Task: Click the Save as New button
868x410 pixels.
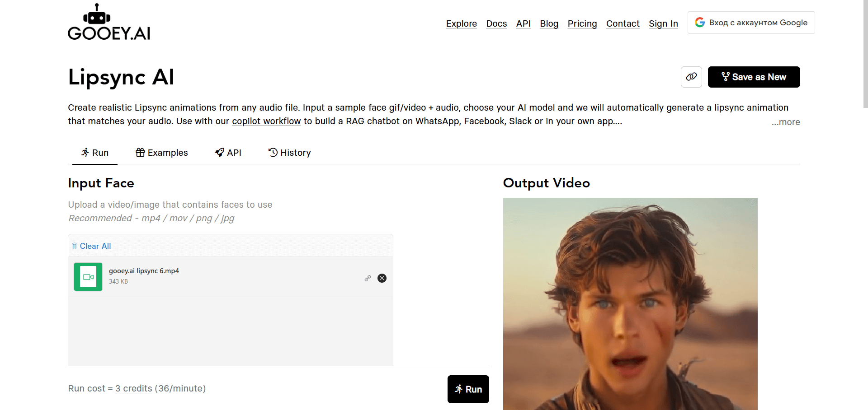Action: [754, 77]
